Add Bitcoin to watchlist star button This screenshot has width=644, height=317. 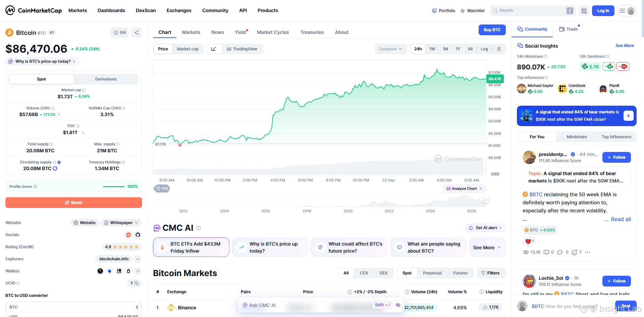[119, 33]
